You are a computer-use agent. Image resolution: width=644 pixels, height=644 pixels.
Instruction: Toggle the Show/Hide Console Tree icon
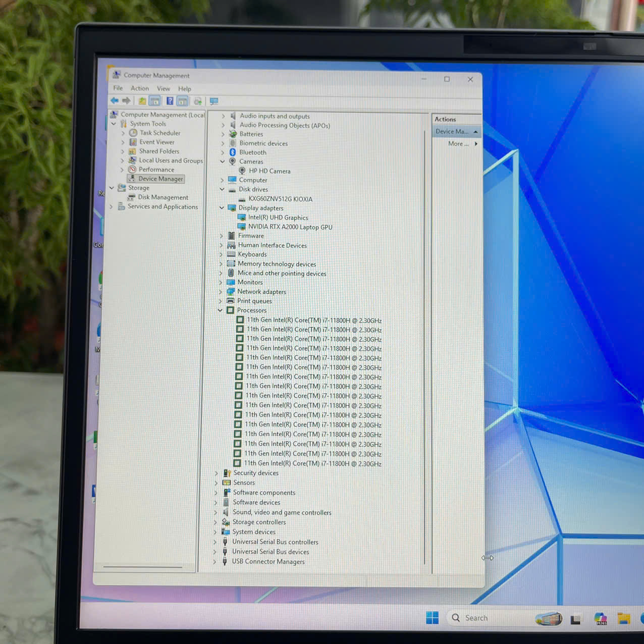click(x=155, y=101)
